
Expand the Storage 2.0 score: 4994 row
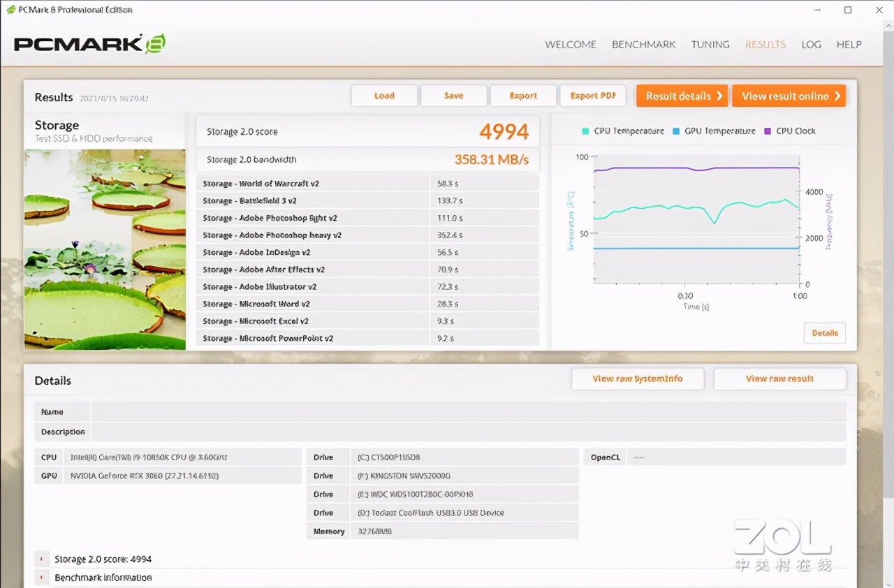pos(43,559)
